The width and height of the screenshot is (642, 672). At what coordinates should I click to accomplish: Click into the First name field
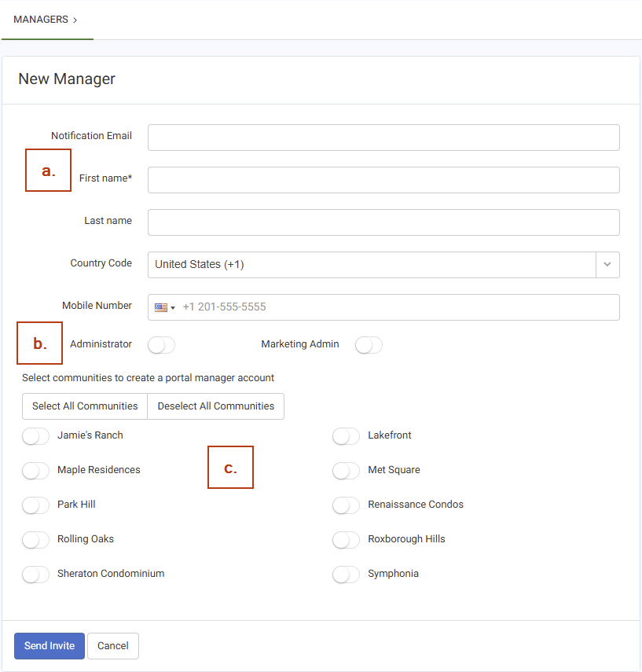pos(383,180)
